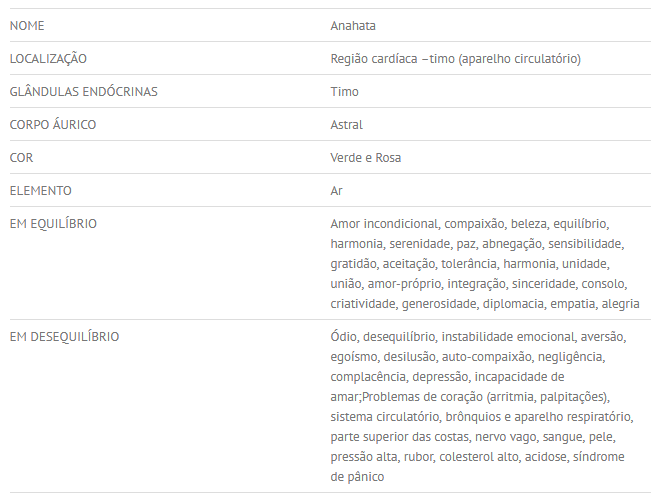
Task: Click the Timo gland value
Action: coord(344,91)
